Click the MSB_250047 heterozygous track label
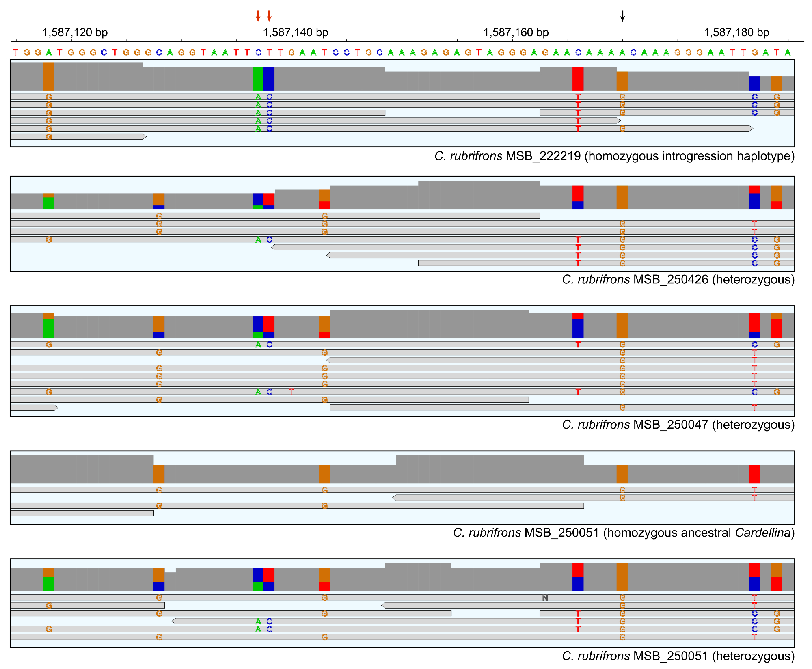812x669 pixels. click(x=678, y=425)
